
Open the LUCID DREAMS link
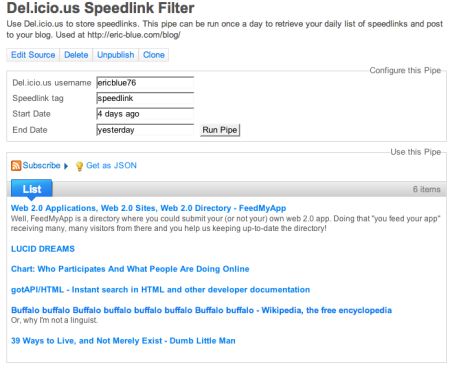[x=43, y=249]
